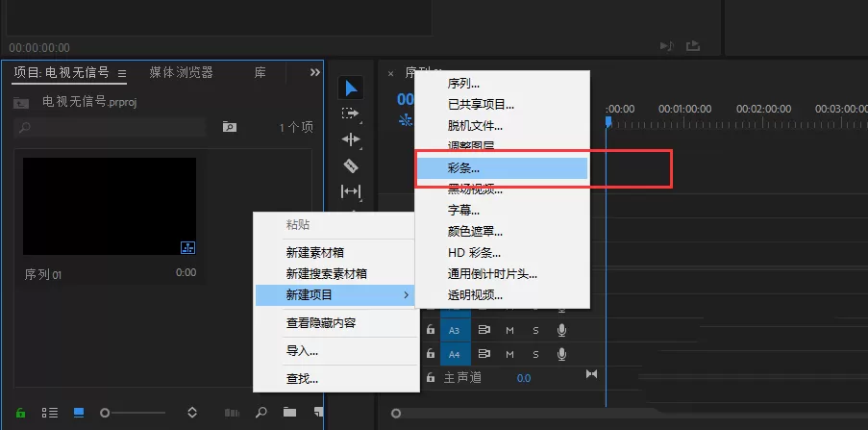Screen dimensions: 868x430
Task: Click the blue playhead marker on the ruler
Action: coord(608,121)
